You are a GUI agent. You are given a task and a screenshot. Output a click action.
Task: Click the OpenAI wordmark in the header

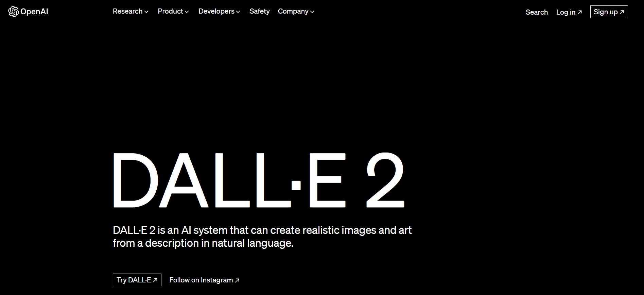(x=34, y=12)
